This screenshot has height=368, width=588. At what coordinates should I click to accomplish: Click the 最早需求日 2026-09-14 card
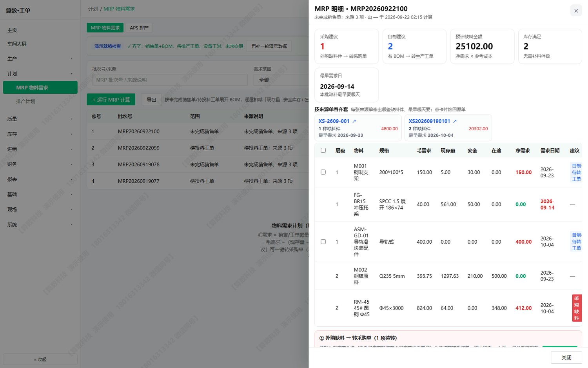tap(347, 85)
